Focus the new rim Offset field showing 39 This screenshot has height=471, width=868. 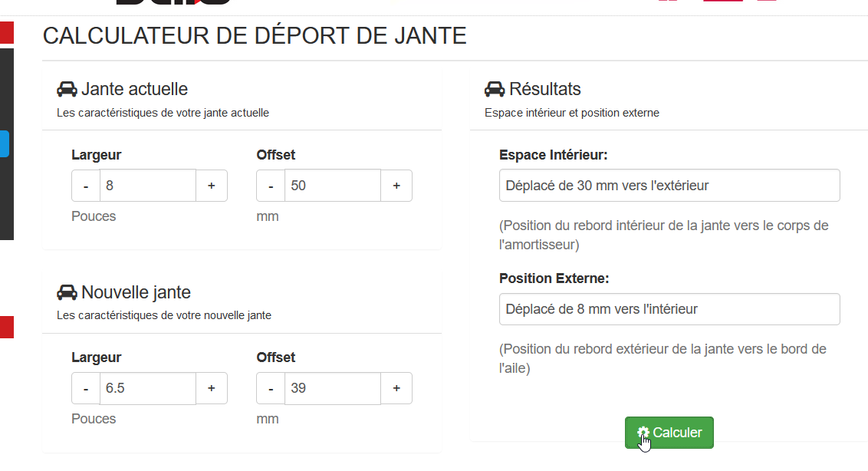click(x=333, y=388)
